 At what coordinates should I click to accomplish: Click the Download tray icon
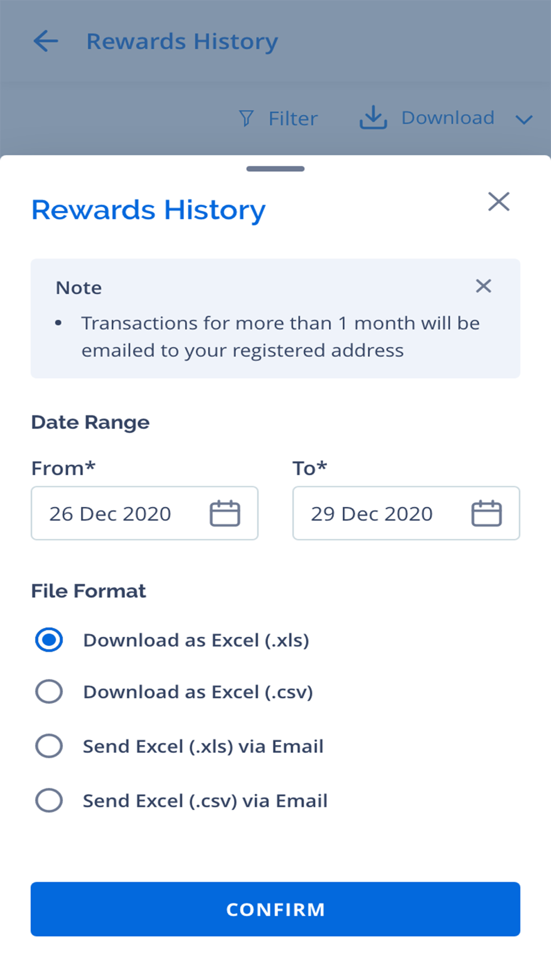pyautogui.click(x=374, y=117)
